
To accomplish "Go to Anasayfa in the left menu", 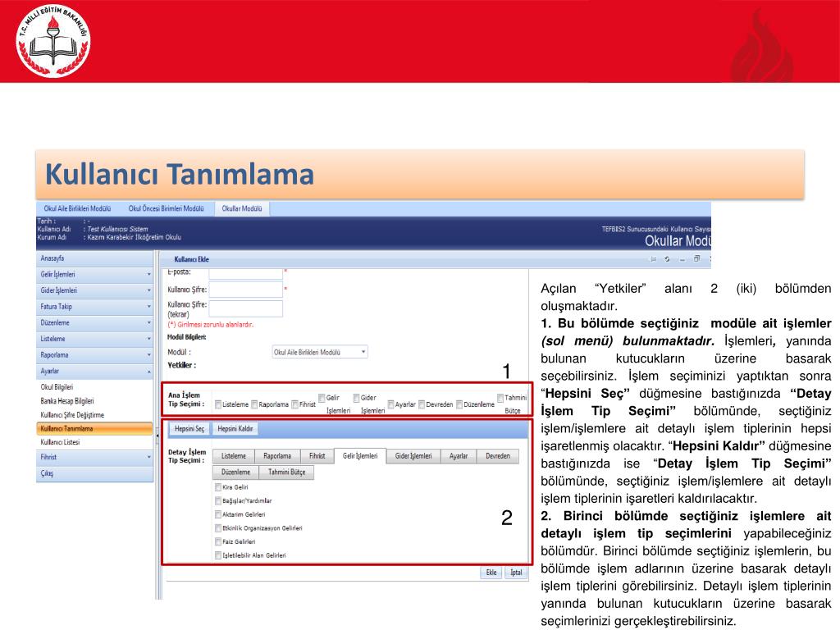I will click(x=94, y=258).
